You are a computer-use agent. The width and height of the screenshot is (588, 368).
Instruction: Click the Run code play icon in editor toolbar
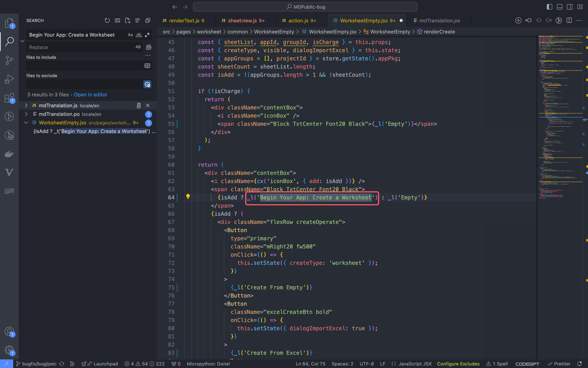point(518,20)
